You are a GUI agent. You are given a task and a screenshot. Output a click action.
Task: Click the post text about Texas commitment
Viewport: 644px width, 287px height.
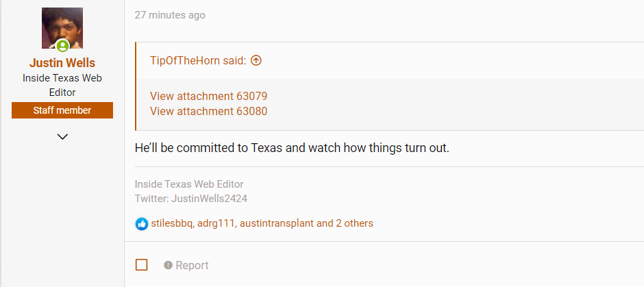point(292,148)
